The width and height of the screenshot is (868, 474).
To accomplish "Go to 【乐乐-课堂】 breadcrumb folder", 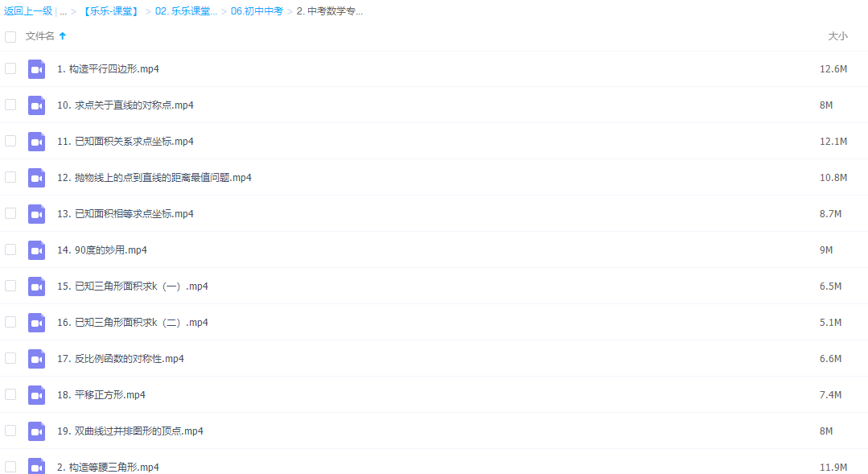I will pos(111,11).
